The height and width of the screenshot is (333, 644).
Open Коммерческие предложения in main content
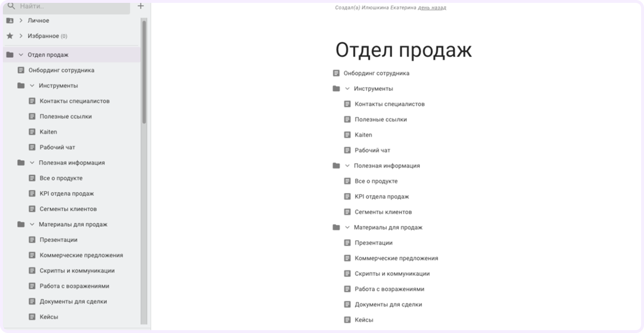point(396,258)
